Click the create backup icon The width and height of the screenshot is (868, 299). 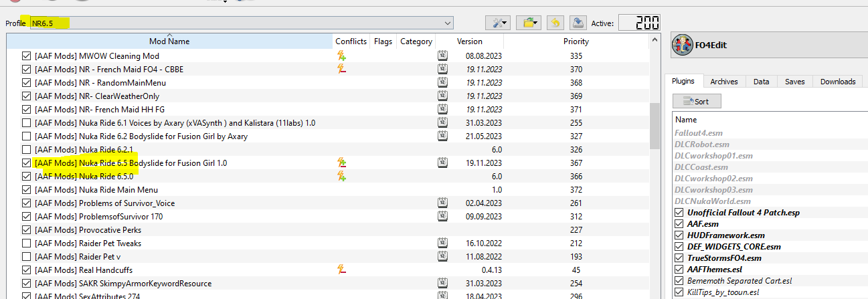click(578, 23)
